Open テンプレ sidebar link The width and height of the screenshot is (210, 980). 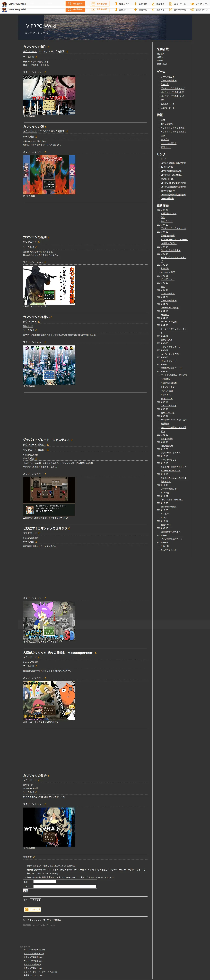165,140
